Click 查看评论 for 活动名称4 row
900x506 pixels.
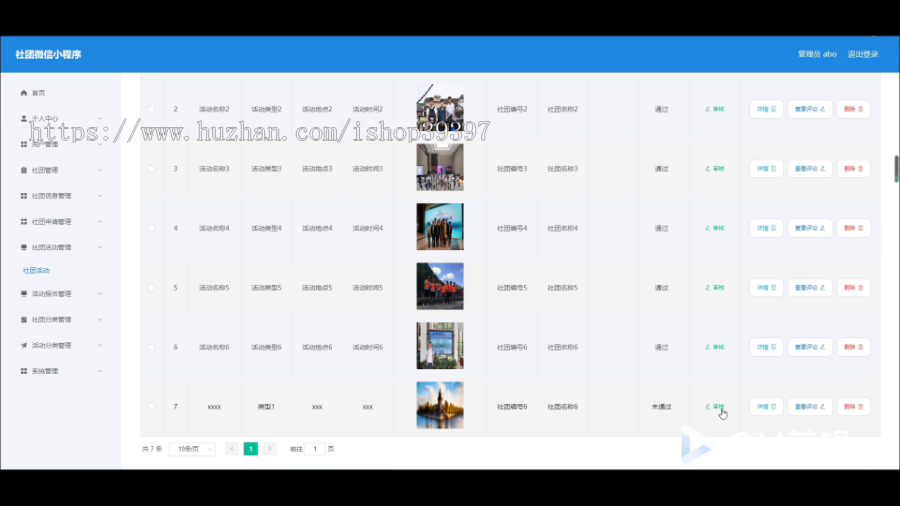[x=810, y=228]
